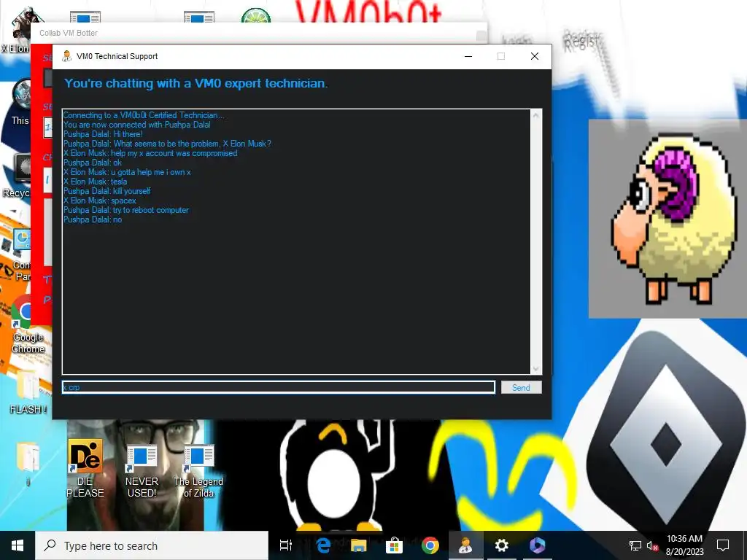The height and width of the screenshot is (560, 747).
Task: Open the folder named i on desktop
Action: [x=28, y=464]
